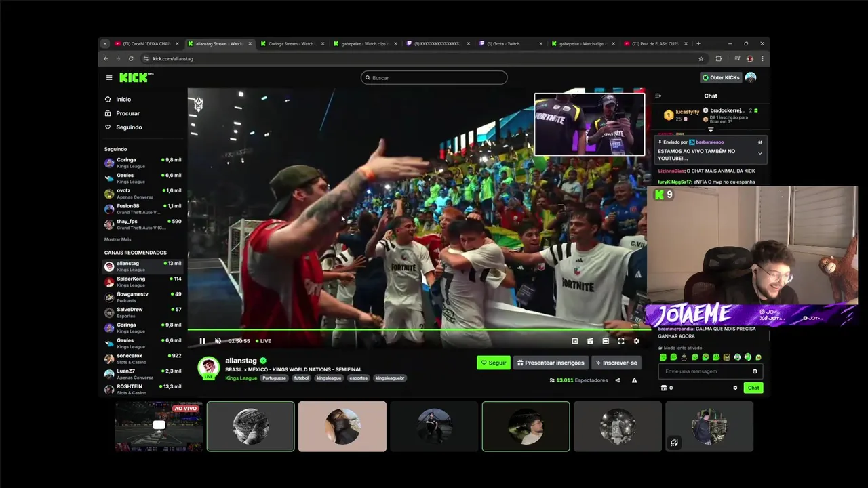This screenshot has height=488, width=868.
Task: Report the stream with warning icon
Action: 634,380
